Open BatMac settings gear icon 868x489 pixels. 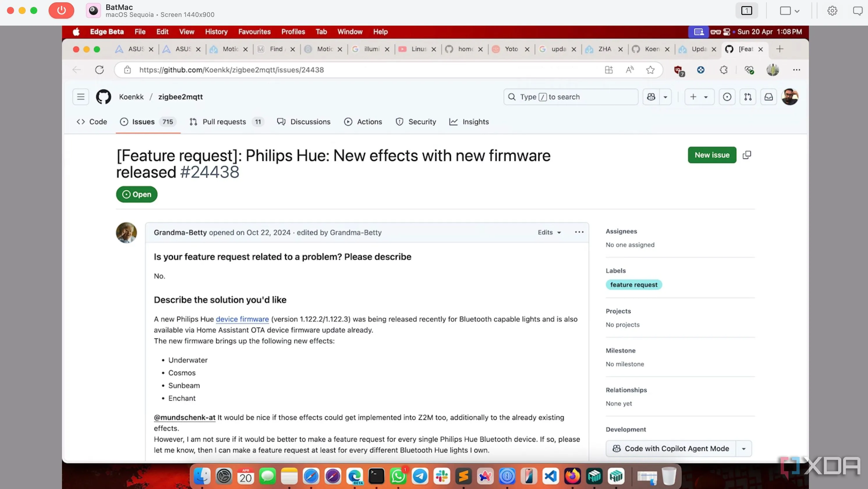(832, 11)
